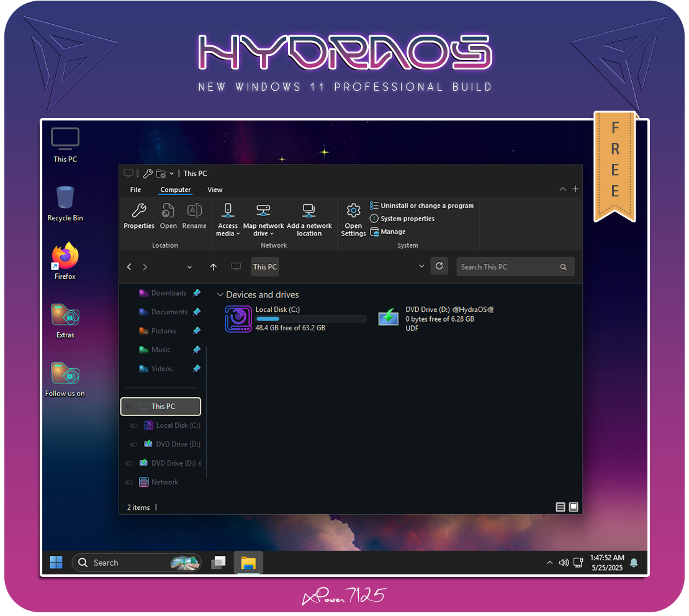Select This PC in the navigation pane

(x=161, y=406)
